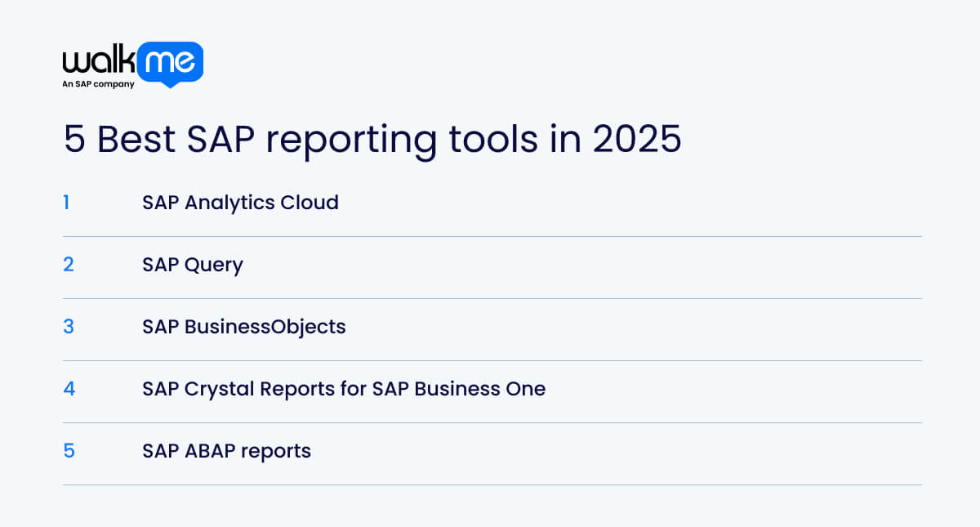Screen dimensions: 980x527
Task: Open the SAP BusinessObjects list item
Action: (x=243, y=327)
